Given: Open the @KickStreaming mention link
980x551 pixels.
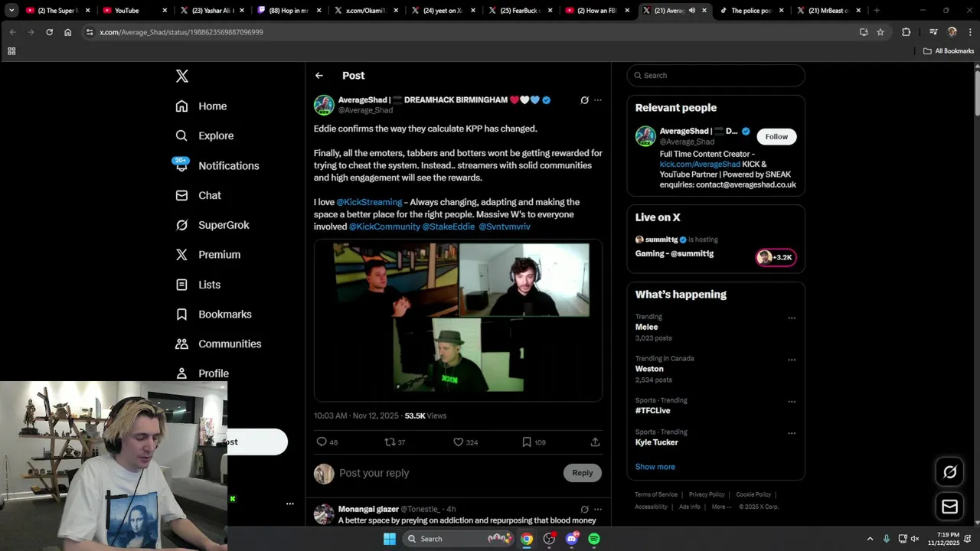Looking at the screenshot, I should [x=369, y=202].
